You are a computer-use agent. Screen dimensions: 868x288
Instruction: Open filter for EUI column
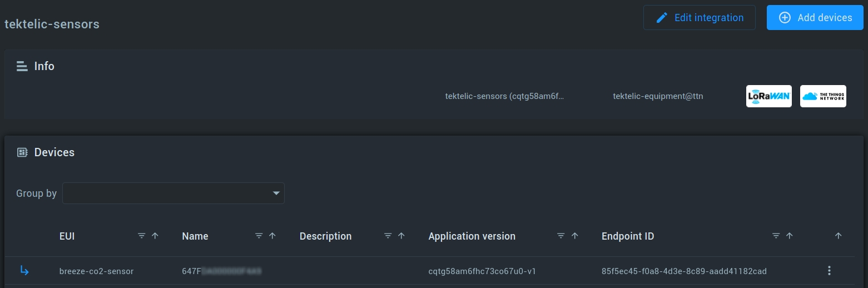pyautogui.click(x=142, y=236)
